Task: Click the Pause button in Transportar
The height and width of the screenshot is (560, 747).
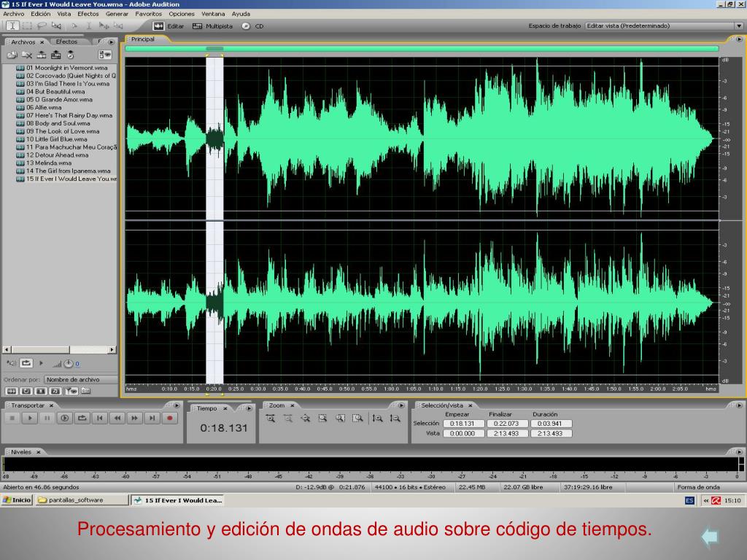Action: coord(47,418)
